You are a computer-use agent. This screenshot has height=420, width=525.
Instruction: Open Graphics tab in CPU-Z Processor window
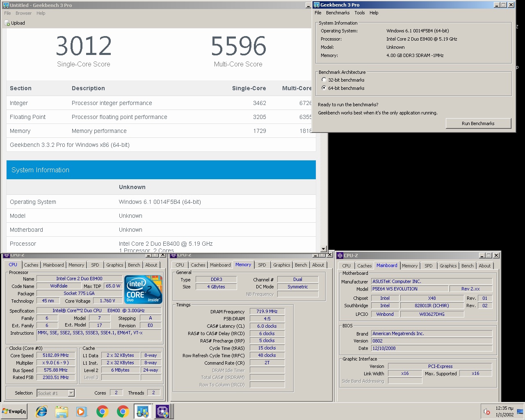(115, 265)
